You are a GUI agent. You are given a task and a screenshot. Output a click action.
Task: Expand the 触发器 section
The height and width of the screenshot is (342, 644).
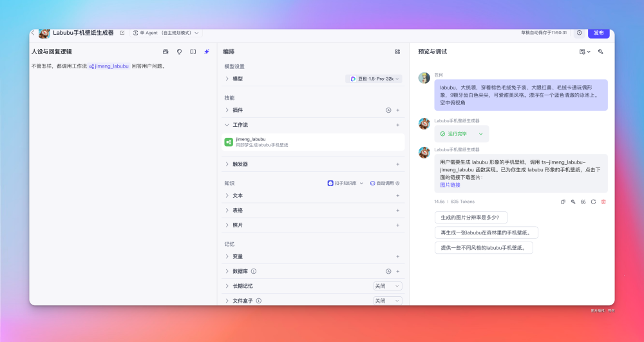pos(227,164)
